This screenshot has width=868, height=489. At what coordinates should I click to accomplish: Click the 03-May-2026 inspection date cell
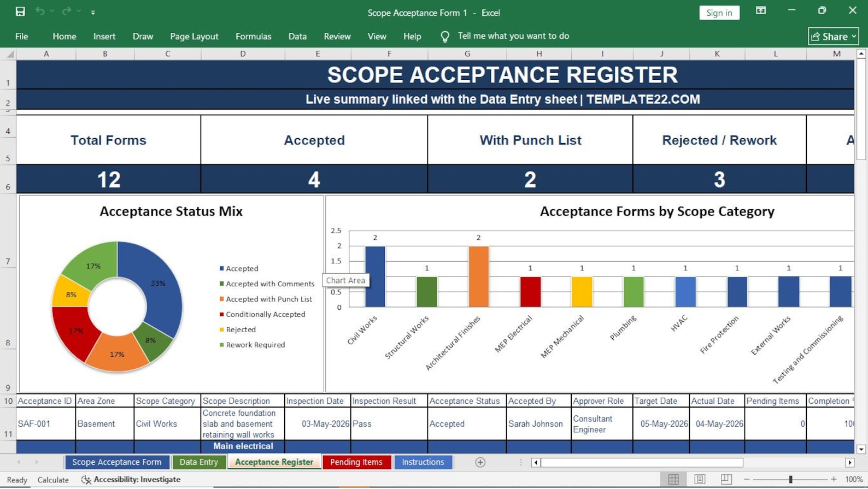318,424
